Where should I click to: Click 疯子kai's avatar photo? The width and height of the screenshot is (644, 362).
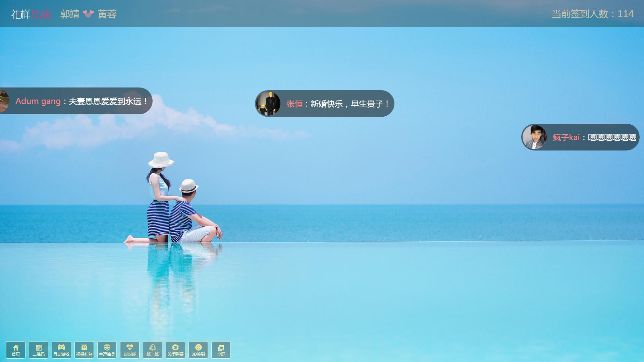coord(534,137)
